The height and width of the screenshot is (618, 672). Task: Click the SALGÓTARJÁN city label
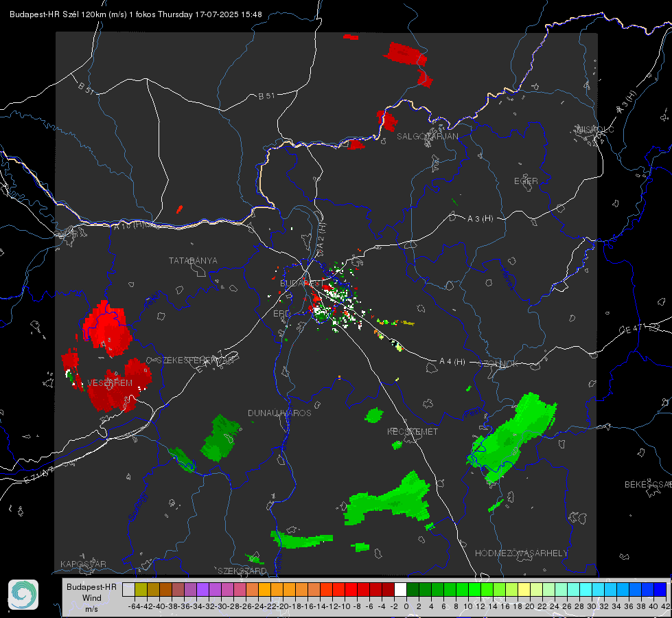[x=427, y=137]
